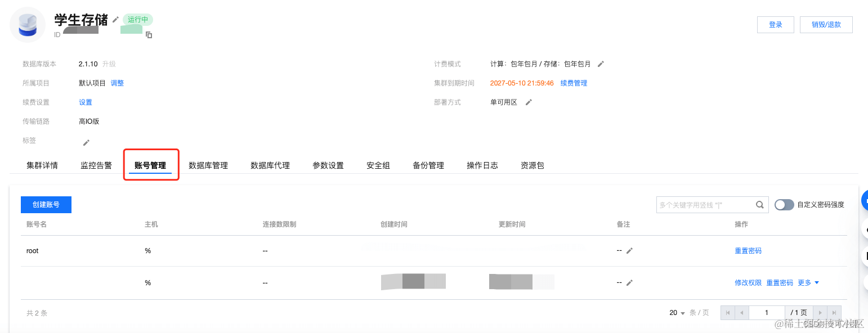868x333 pixels.
Task: Copy the instance ID
Action: [149, 35]
